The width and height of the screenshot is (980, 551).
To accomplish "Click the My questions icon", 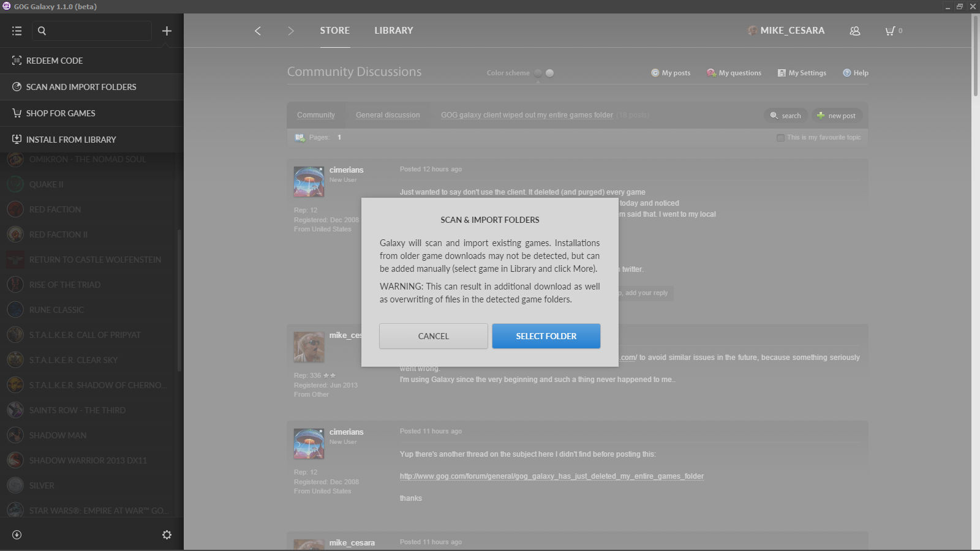I will pos(711,73).
